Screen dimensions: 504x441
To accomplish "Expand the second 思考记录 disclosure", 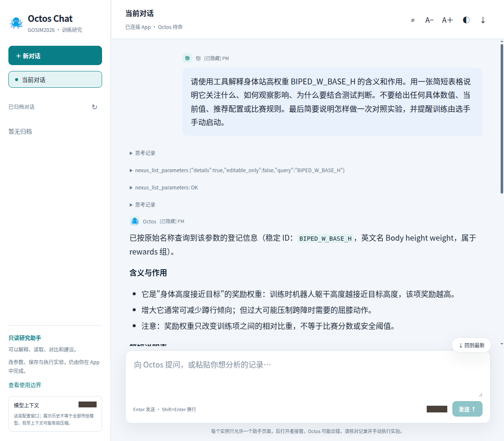I will click(143, 205).
